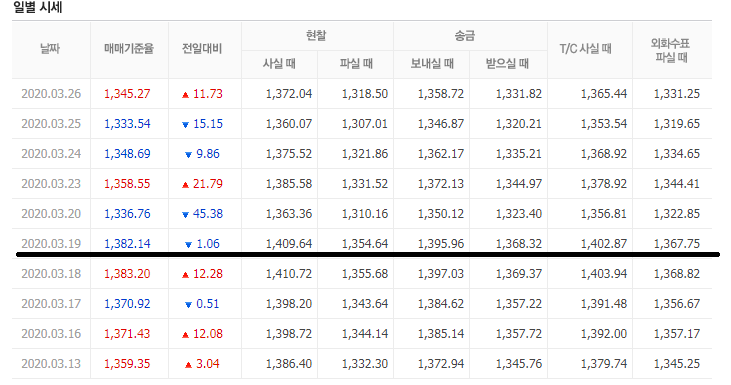
Task: Click the 일별 시세 title
Action: click(x=37, y=7)
